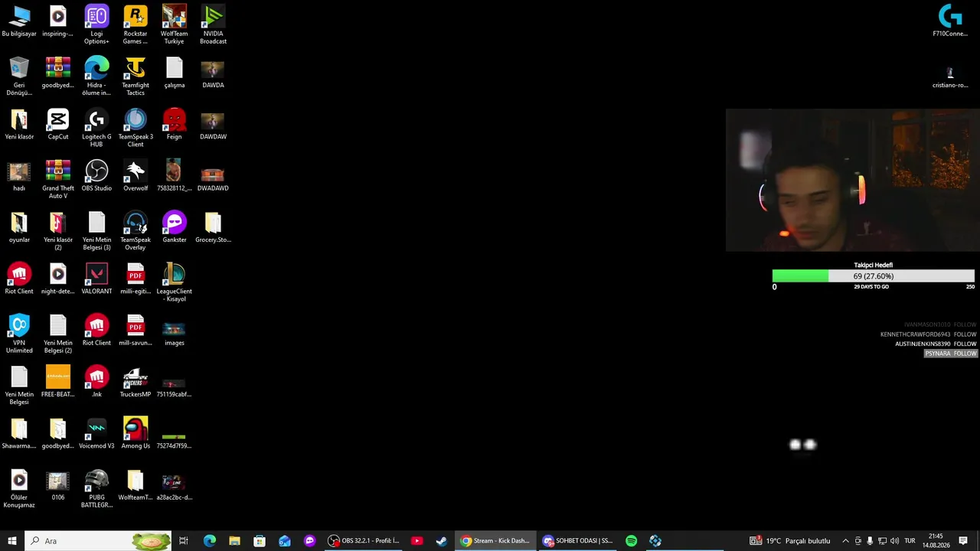Screen dimensions: 980x551
Task: Select the cristiano-ro image file
Action: pyautogui.click(x=950, y=77)
